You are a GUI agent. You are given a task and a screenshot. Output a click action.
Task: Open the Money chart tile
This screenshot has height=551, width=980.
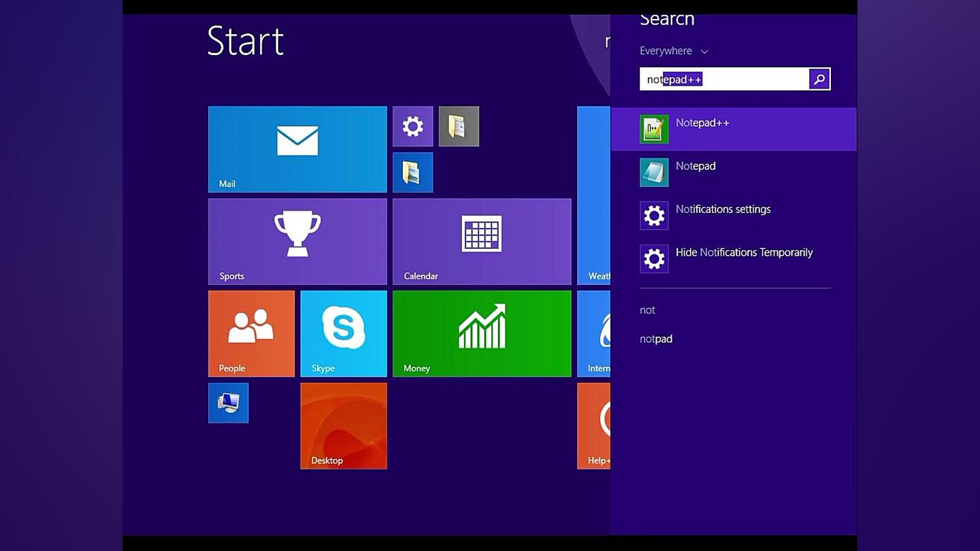(482, 333)
